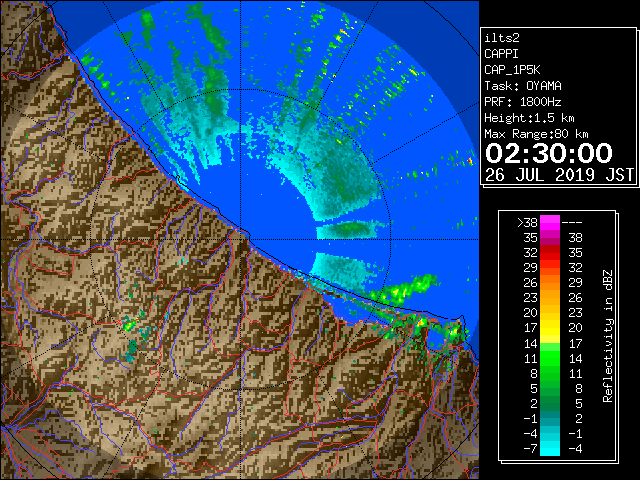Click the 'ilts2' label in info box
The image size is (640, 480).
coord(502,38)
